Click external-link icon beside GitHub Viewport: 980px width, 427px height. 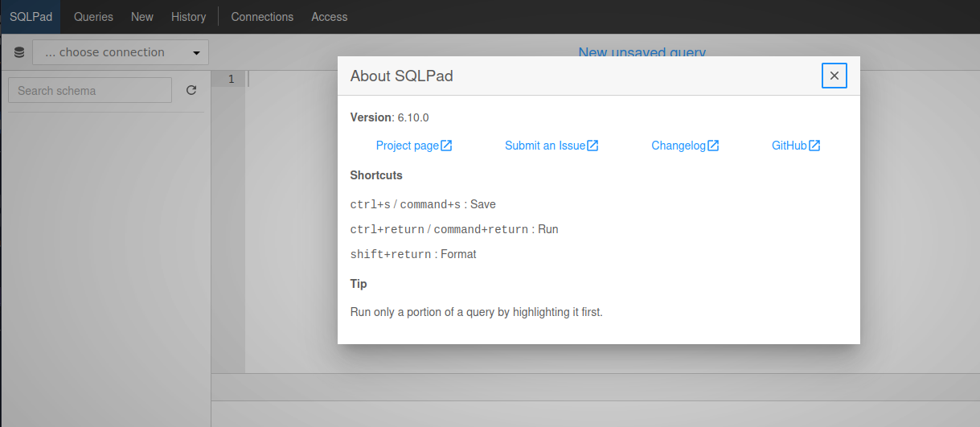814,146
